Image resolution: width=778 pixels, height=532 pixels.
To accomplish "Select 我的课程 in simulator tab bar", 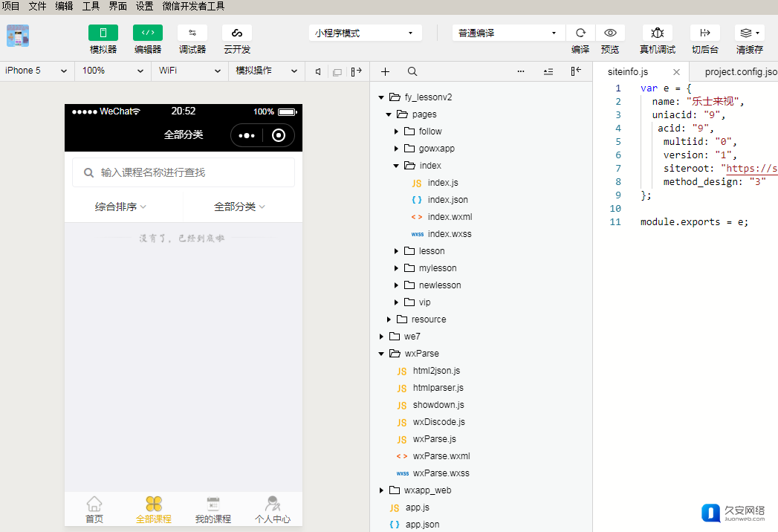I will coord(213,510).
